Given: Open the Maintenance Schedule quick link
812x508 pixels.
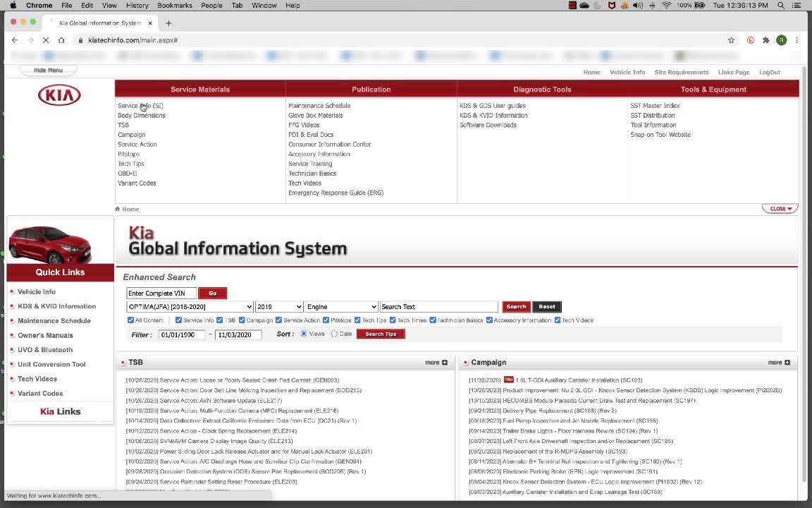Looking at the screenshot, I should coord(54,321).
